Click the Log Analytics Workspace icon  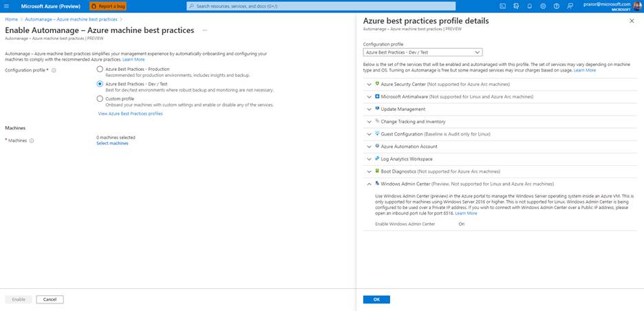[x=377, y=158]
